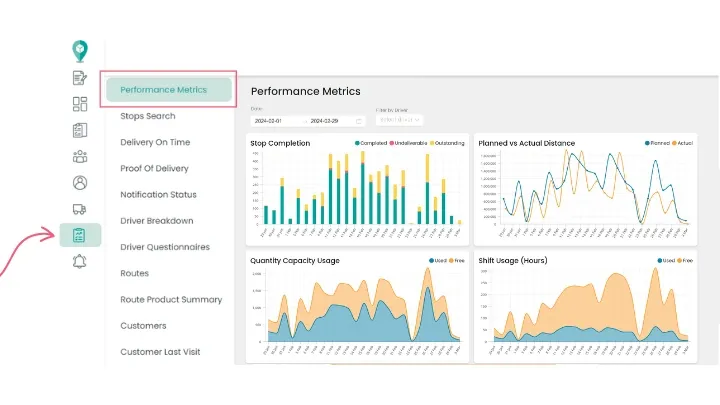Click the app logo pin icon
This screenshot has width=720, height=405.
pos(80,51)
